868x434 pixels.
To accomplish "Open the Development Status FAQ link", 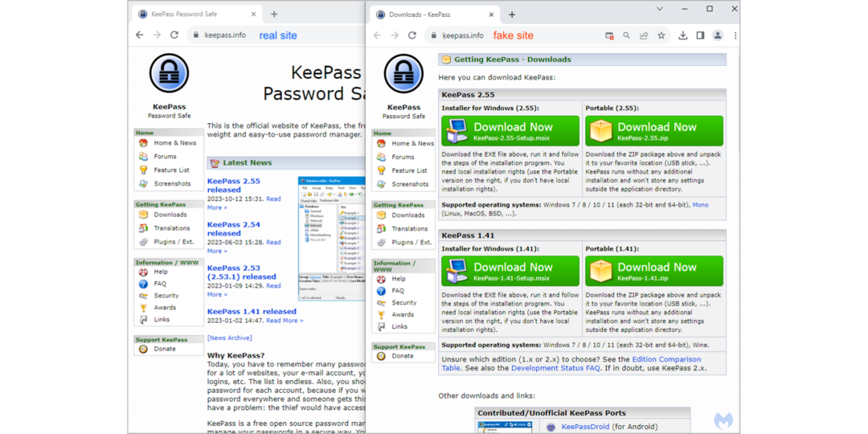I will pyautogui.click(x=555, y=368).
